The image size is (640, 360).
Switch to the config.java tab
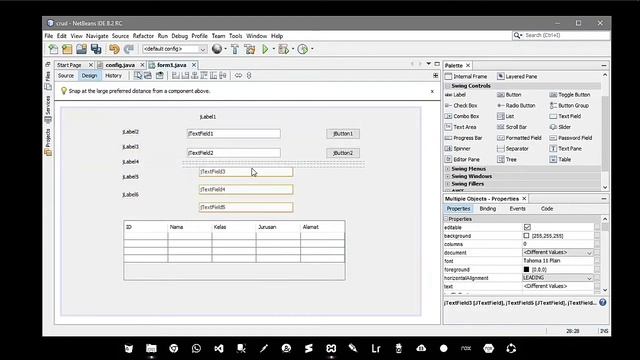[x=120, y=65]
